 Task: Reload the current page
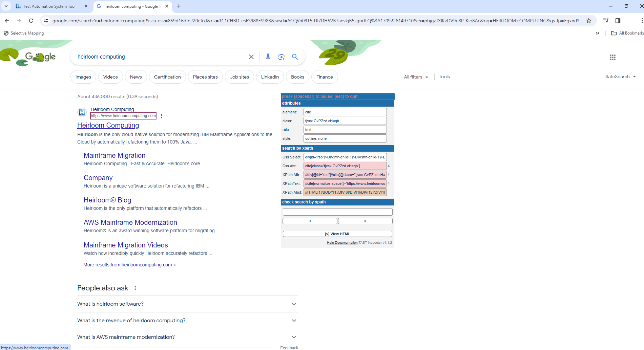tap(31, 21)
